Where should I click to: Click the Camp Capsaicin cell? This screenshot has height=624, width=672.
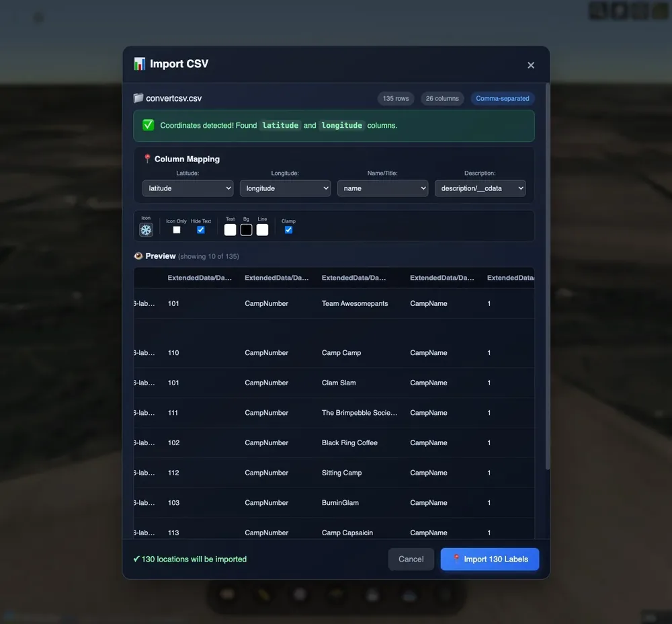click(x=347, y=533)
